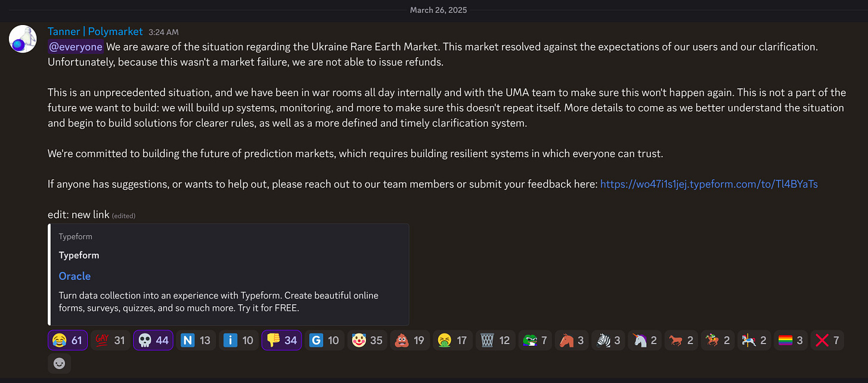The image size is (868, 383).
Task: Open the add reaction smiley picker
Action: [59, 363]
